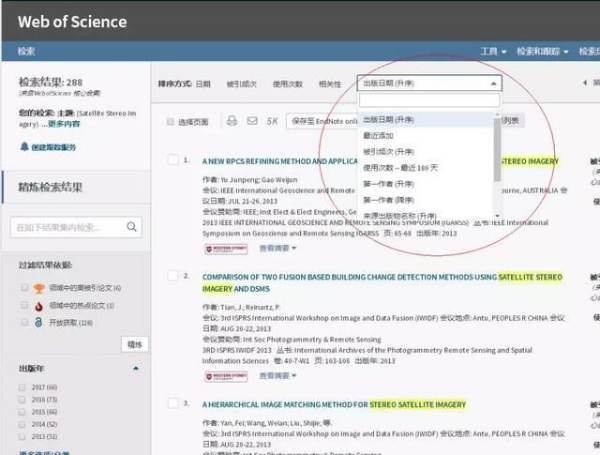Tick the hot papers filter checkbox
This screenshot has width=600, height=455.
(24, 305)
